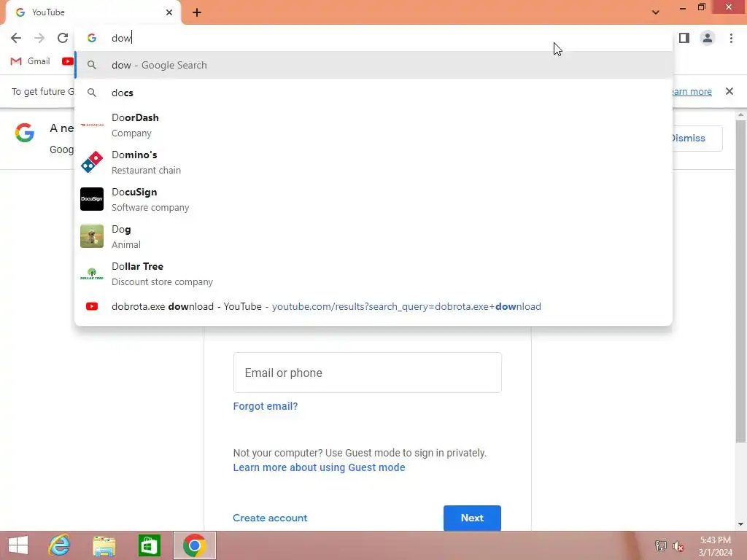Click the blue Next button
The width and height of the screenshot is (747, 560).
[472, 518]
